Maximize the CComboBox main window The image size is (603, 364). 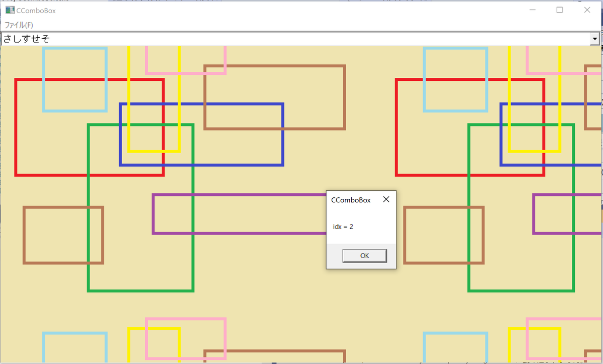point(559,10)
